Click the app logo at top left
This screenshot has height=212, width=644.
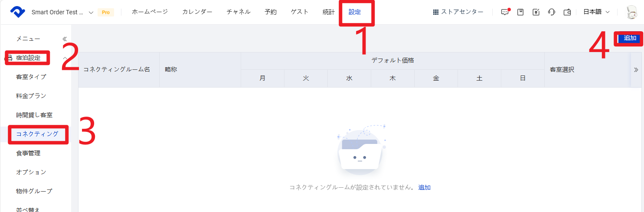[x=18, y=12]
